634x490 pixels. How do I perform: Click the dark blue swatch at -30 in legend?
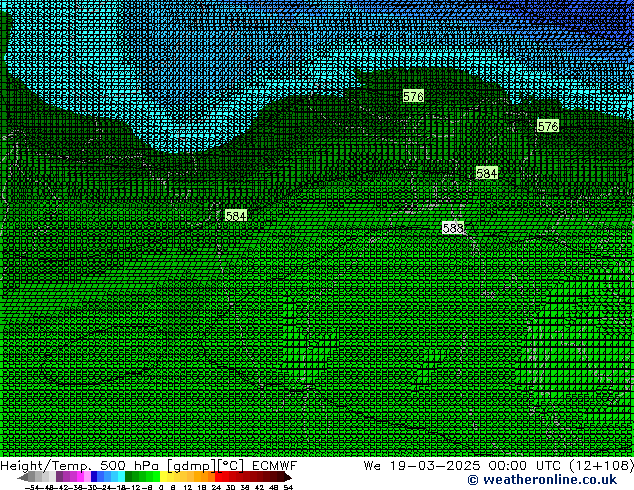94,477
